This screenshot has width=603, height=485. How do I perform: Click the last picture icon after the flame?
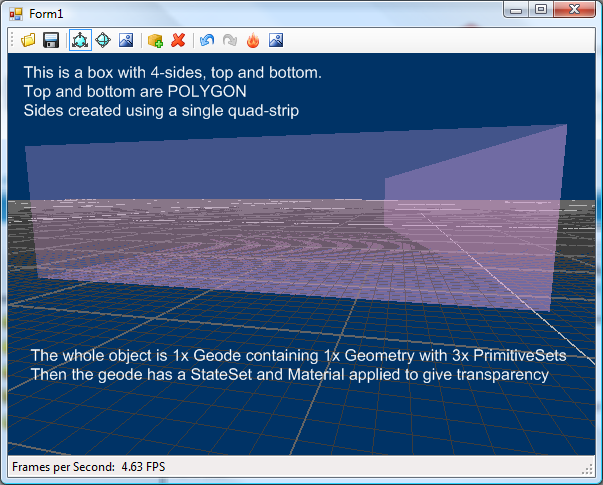pyautogui.click(x=275, y=40)
